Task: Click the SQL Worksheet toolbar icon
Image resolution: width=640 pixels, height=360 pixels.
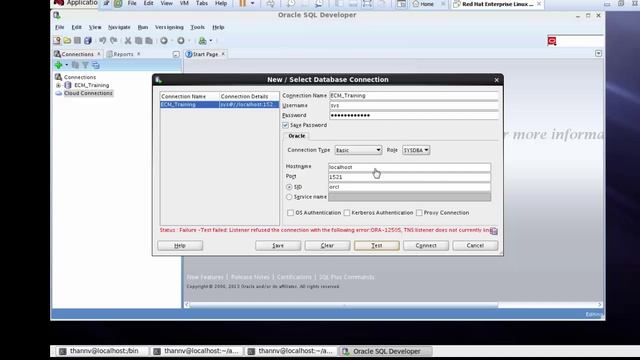Action: [202, 40]
